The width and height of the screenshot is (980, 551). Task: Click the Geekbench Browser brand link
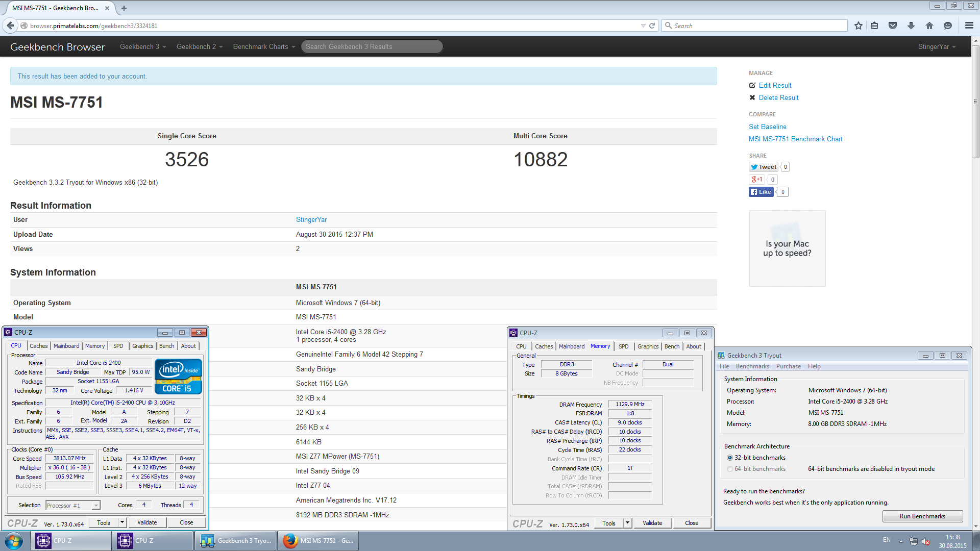[x=57, y=47]
